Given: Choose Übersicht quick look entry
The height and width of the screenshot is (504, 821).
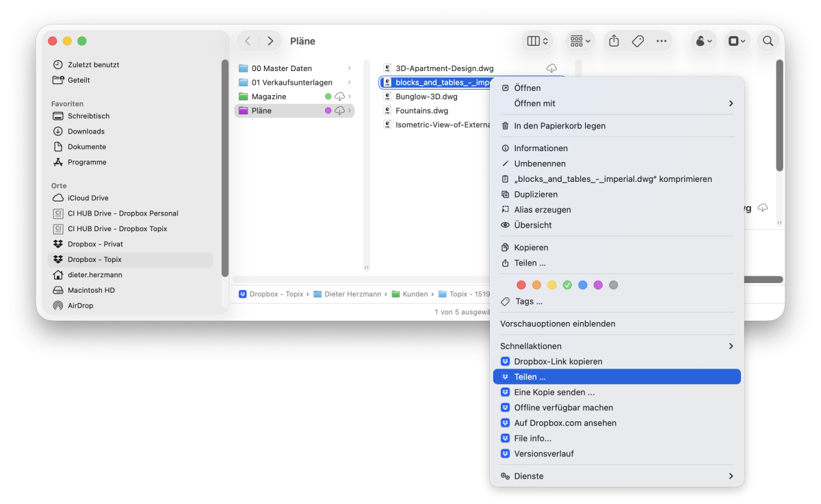Looking at the screenshot, I should (616, 225).
